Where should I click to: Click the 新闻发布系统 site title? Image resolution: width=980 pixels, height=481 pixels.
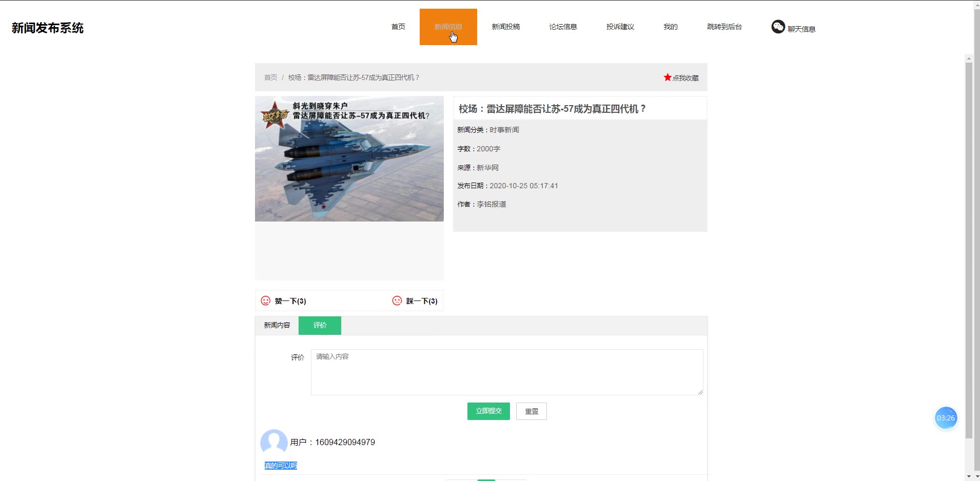click(48, 28)
